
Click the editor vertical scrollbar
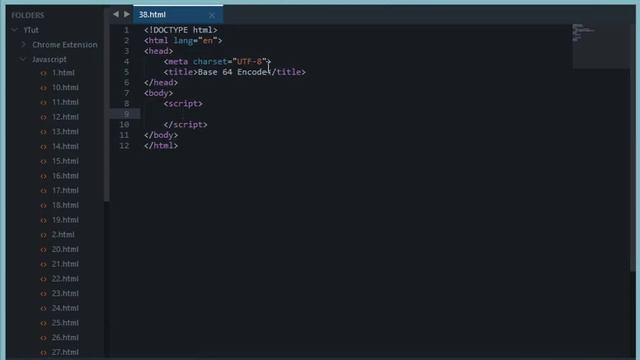pyautogui.click(x=633, y=147)
